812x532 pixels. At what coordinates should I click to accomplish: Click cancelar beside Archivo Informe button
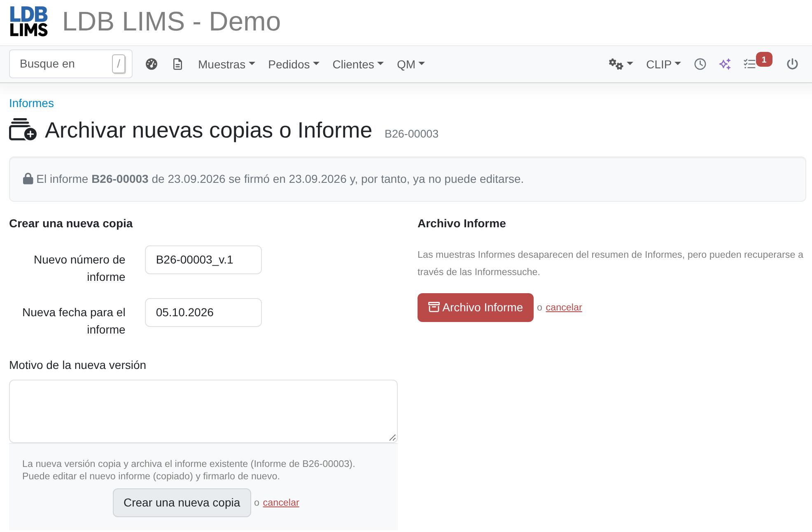564,308
